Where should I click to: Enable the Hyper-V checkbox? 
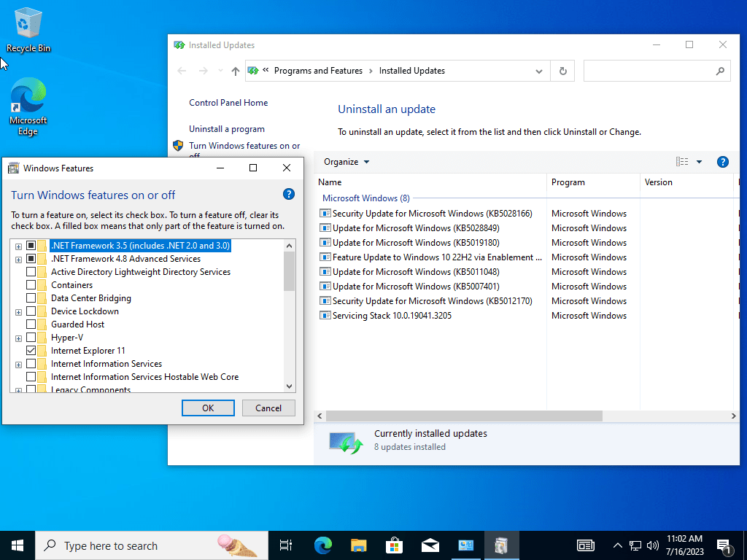tap(31, 337)
